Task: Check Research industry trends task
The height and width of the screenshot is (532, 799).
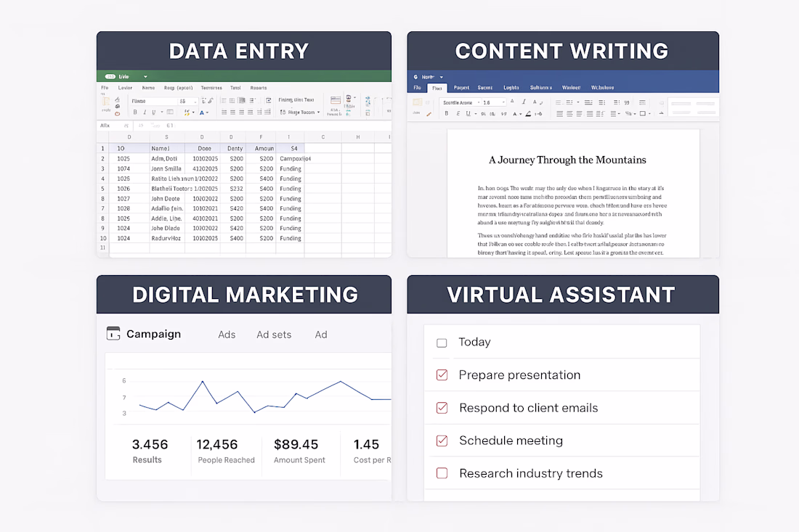Action: tap(442, 473)
